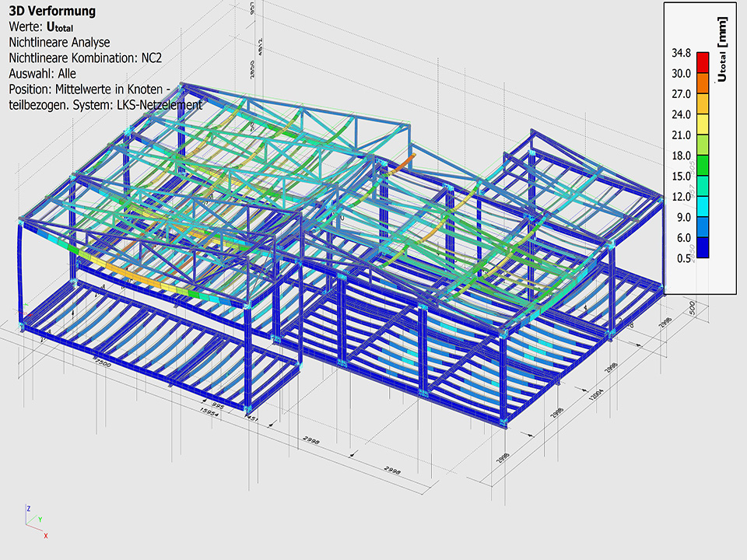Click the Auswahl: Alle label

42,73
